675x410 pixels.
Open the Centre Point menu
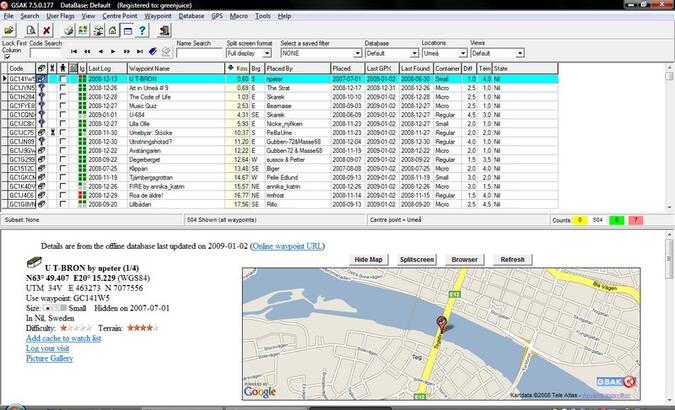(120, 16)
